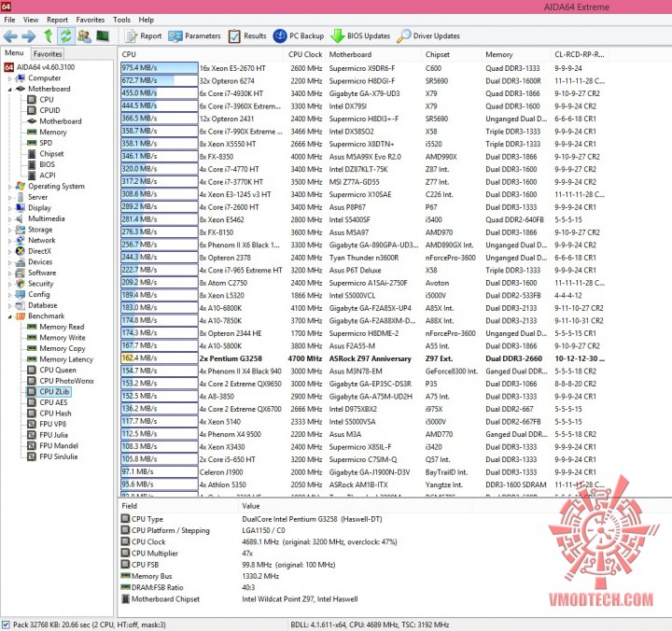Switch to the Favorites tab
Image resolution: width=672 pixels, height=631 pixels.
48,53
